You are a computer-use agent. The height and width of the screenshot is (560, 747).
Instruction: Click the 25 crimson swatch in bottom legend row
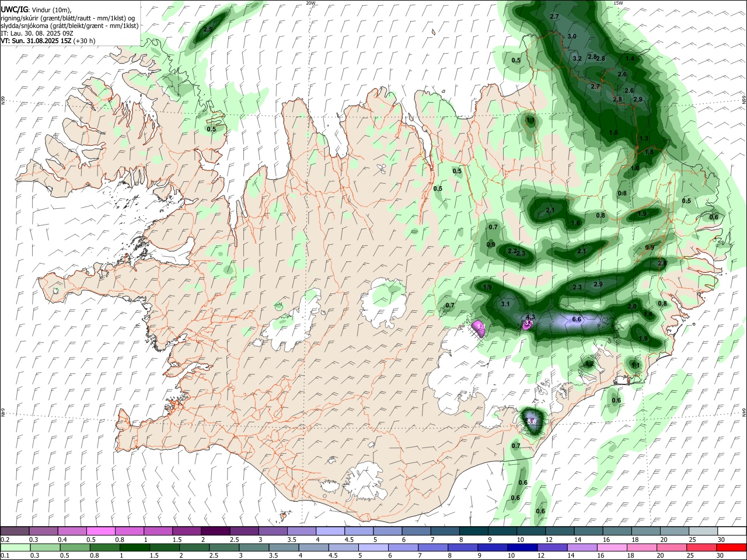coord(701,547)
